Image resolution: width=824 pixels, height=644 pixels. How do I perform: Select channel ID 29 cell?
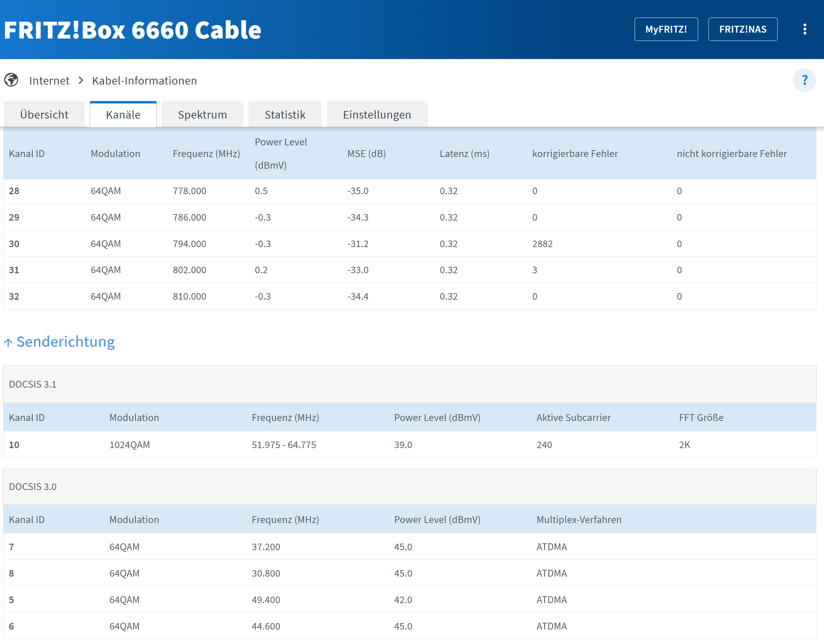[x=14, y=217]
